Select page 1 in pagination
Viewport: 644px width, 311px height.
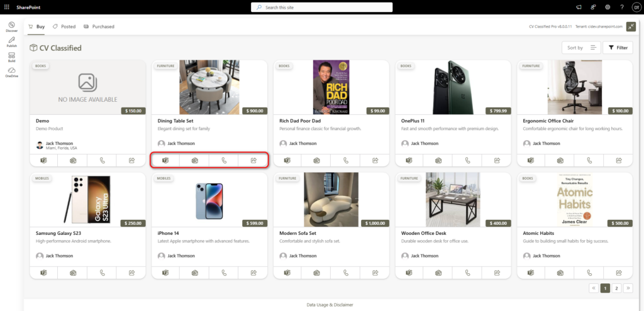point(604,288)
